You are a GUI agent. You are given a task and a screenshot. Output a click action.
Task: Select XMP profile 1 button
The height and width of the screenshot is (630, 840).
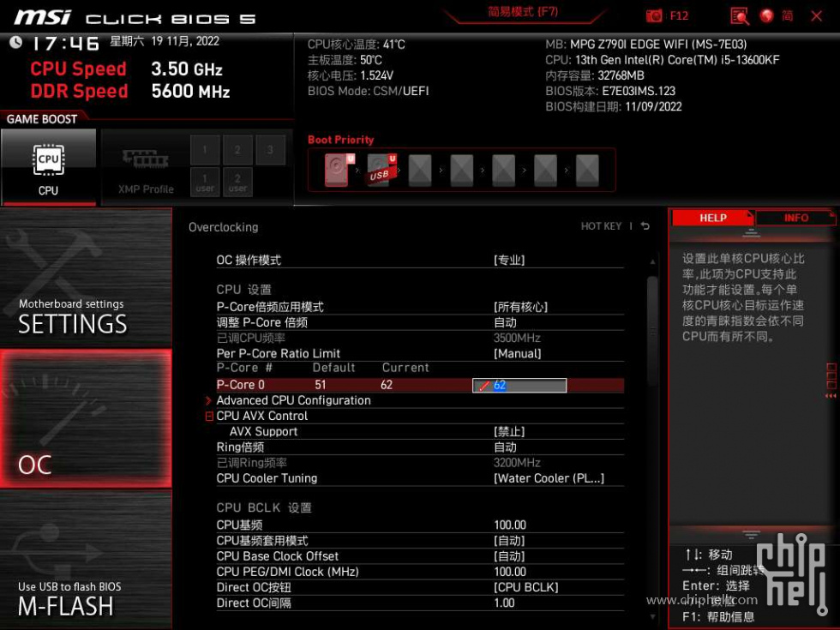click(205, 150)
